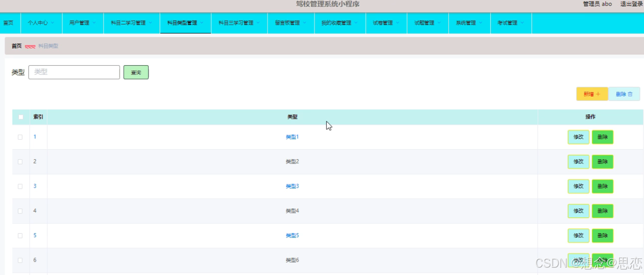Tick the checkbox for row 类型4
644x275 pixels.
20,211
